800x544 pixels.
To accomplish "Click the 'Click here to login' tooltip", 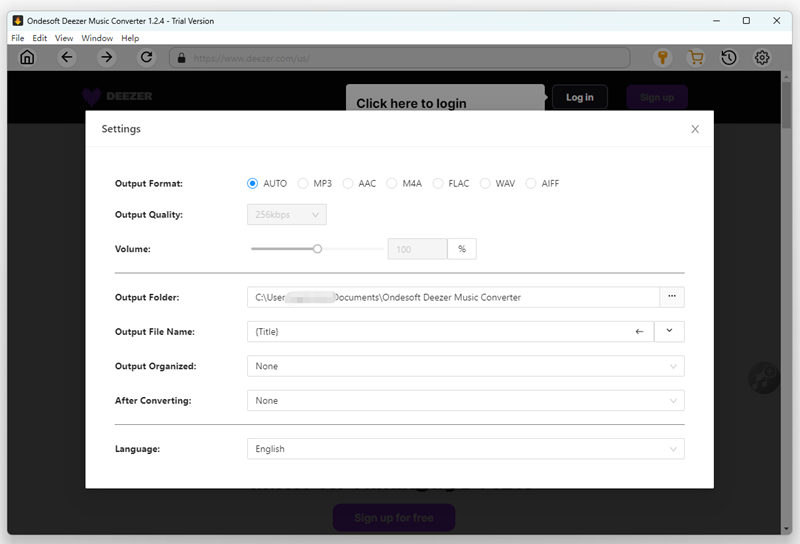I will (445, 97).
